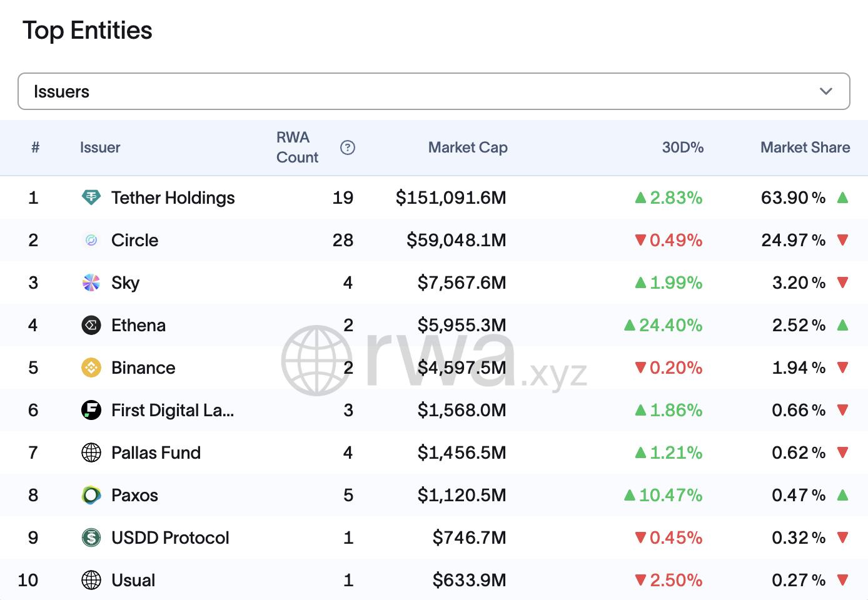Open the Issuers dropdown
The height and width of the screenshot is (600, 868).
[x=433, y=91]
